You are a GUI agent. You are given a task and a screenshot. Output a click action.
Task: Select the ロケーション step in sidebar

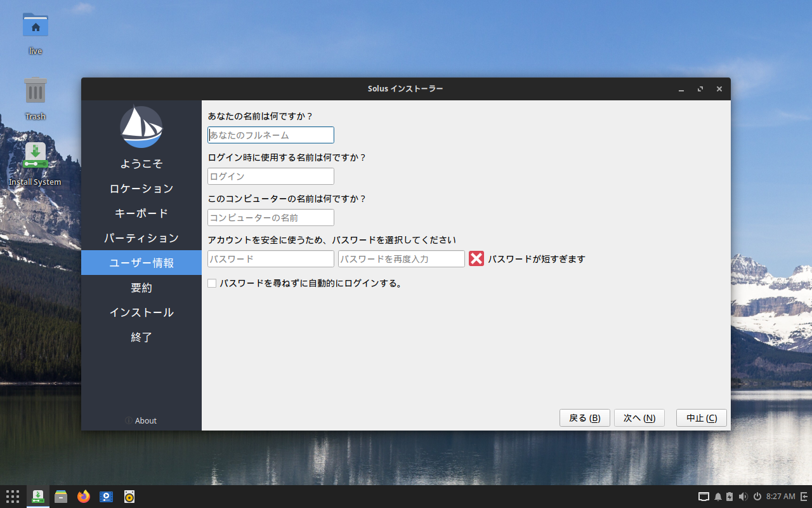coord(141,189)
